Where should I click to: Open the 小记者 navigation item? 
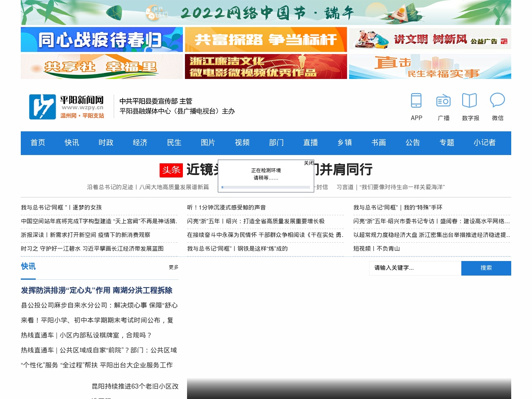485,143
